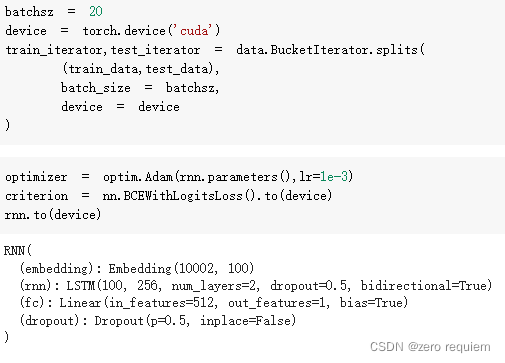The height and width of the screenshot is (363, 505).
Task: Click the first code cell with batchsz
Action: click(252, 72)
